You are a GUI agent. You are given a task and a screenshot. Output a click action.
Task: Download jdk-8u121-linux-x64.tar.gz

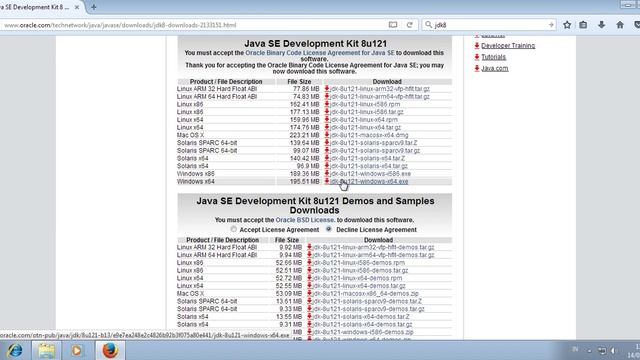pos(365,127)
